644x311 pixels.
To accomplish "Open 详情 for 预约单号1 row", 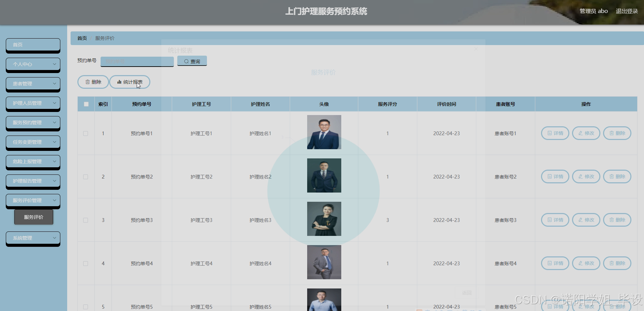I will (555, 133).
